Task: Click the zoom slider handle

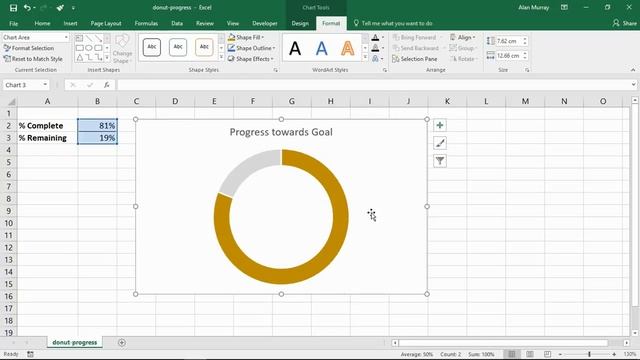Action: pyautogui.click(x=589, y=354)
